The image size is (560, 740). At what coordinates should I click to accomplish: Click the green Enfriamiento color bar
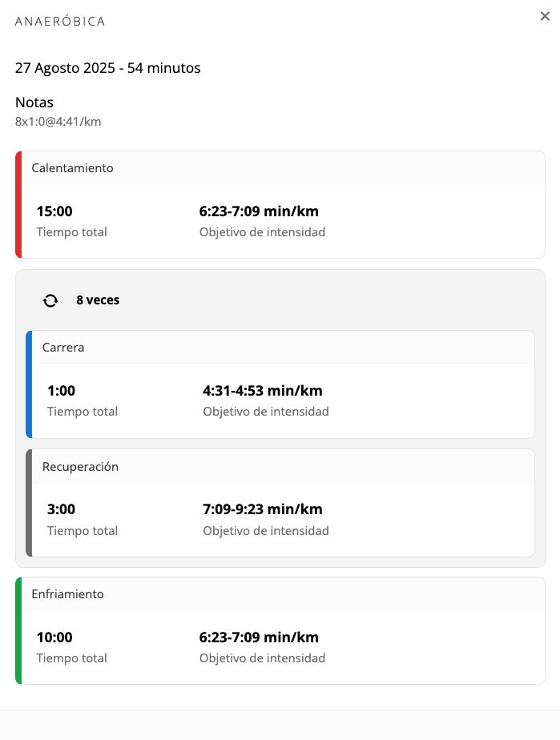[18, 630]
